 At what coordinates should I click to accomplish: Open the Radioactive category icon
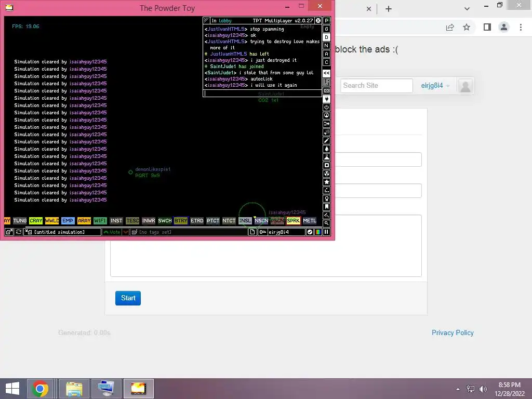point(326,174)
